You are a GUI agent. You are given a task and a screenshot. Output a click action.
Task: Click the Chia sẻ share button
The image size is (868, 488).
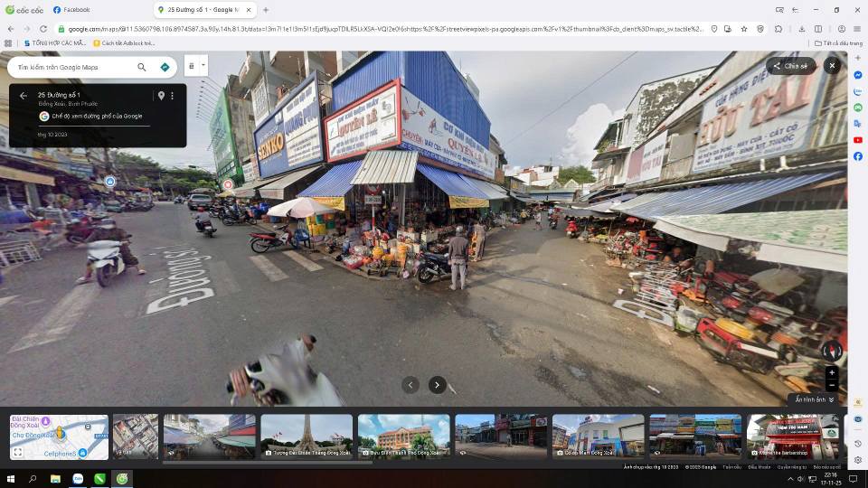coord(790,66)
